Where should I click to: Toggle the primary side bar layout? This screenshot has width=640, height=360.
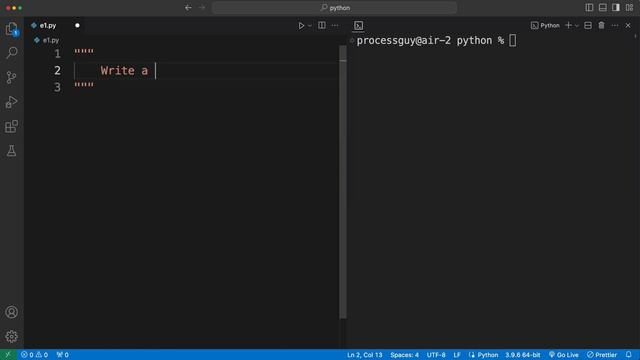point(589,8)
